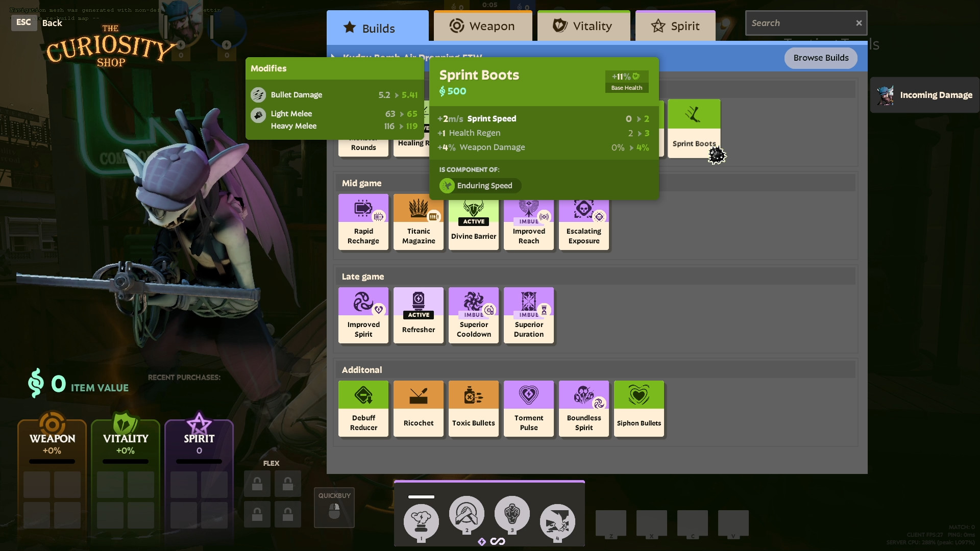Click inside the Search field

pyautogui.click(x=796, y=22)
